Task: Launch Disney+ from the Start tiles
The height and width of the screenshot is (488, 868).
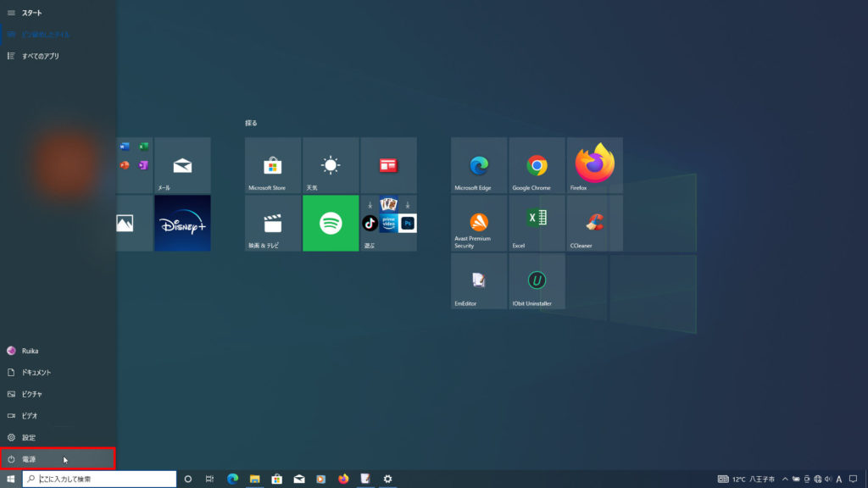Action: (182, 223)
